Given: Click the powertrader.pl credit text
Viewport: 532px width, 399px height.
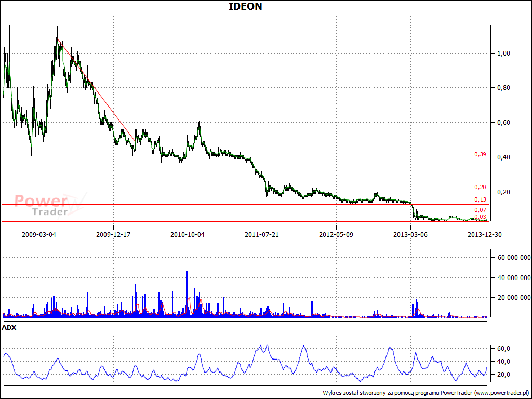Looking at the screenshot, I should (426, 393).
